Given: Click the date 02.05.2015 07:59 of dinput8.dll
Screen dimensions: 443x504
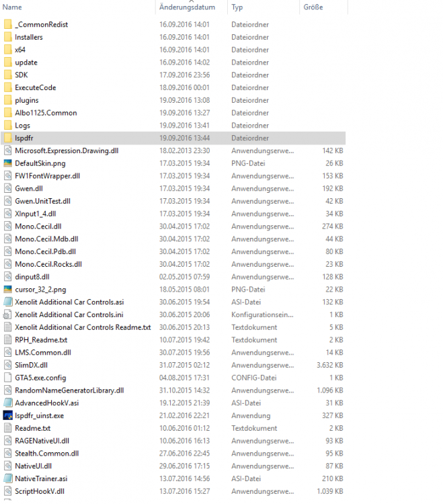Looking at the screenshot, I should (x=184, y=277).
